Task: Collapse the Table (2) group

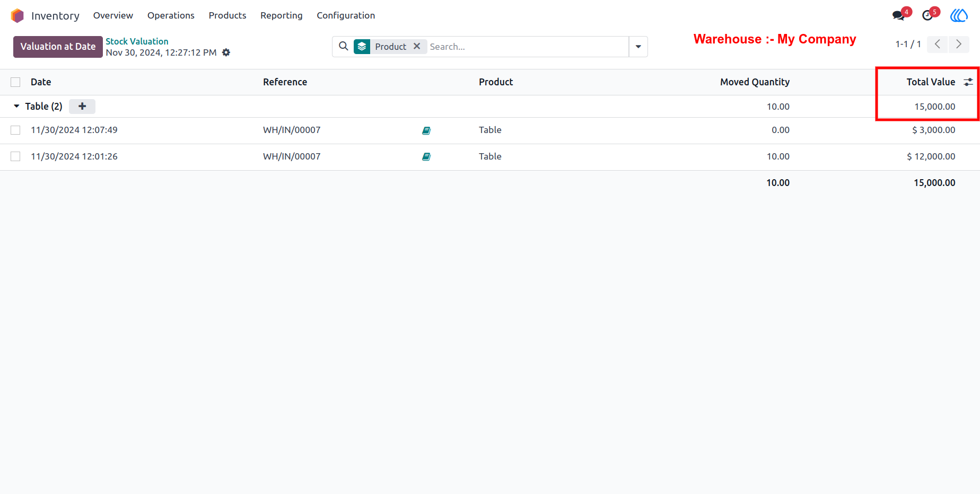Action: [16, 107]
